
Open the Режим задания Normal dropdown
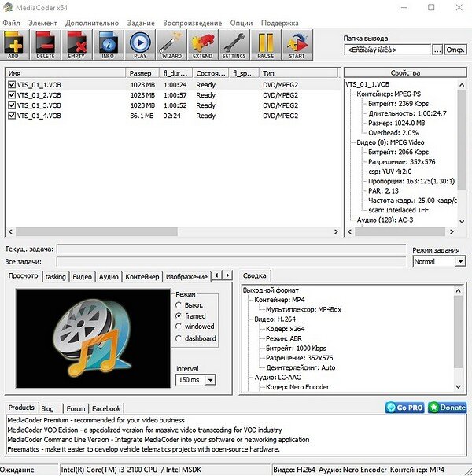pos(461,261)
